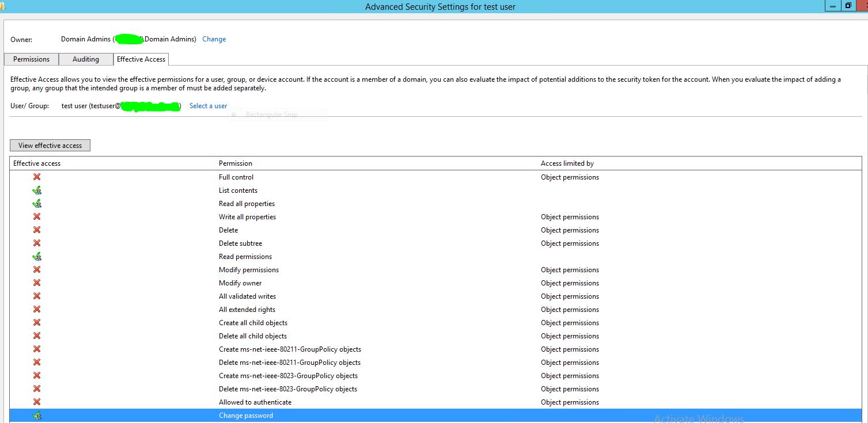
Task: Click the allowed icon for Read all properties
Action: [x=37, y=204]
